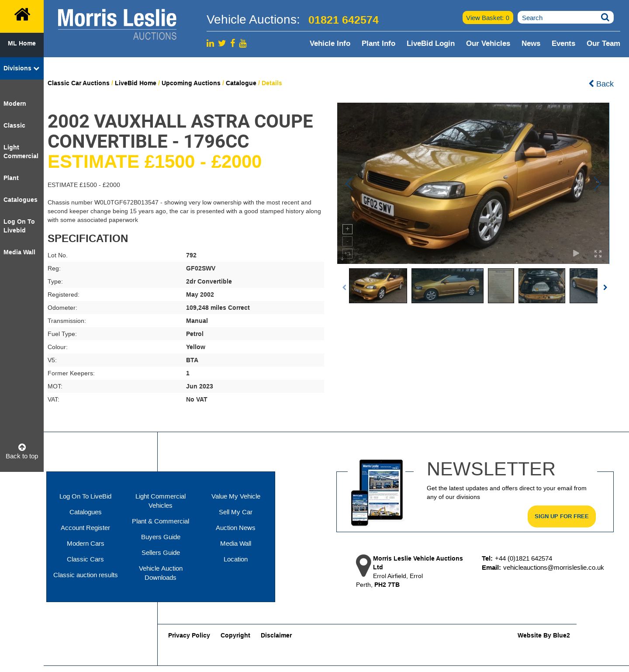Screen dimensions: 629x672
Task: Select the side-view car thumbnail
Action: coord(447,286)
